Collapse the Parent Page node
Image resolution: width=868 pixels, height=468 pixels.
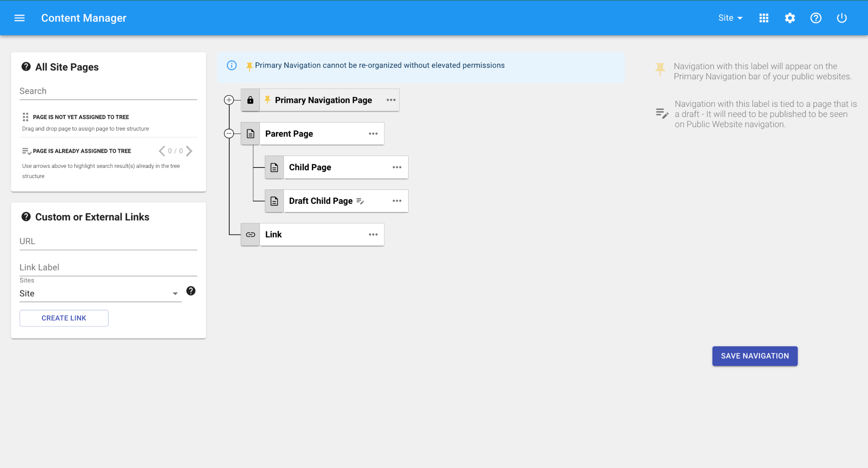point(229,134)
